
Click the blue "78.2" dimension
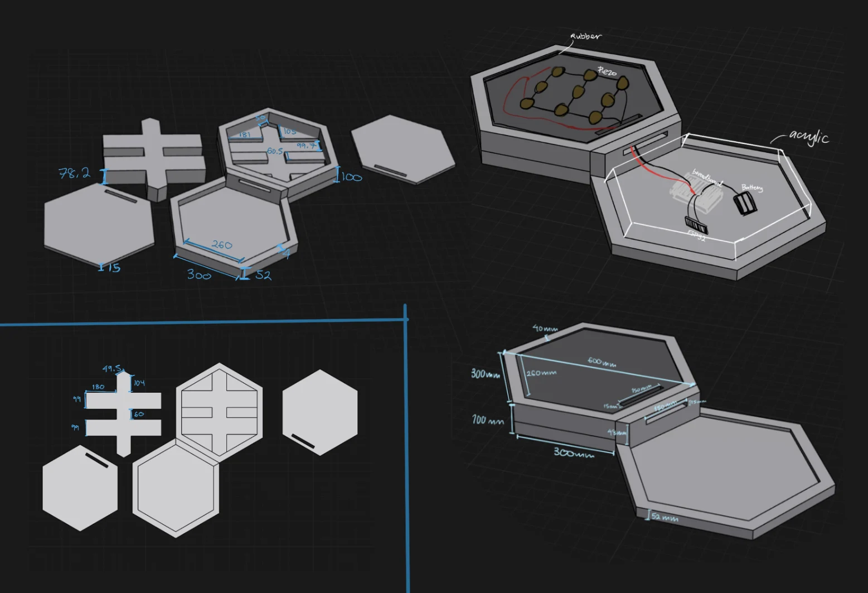74,173
